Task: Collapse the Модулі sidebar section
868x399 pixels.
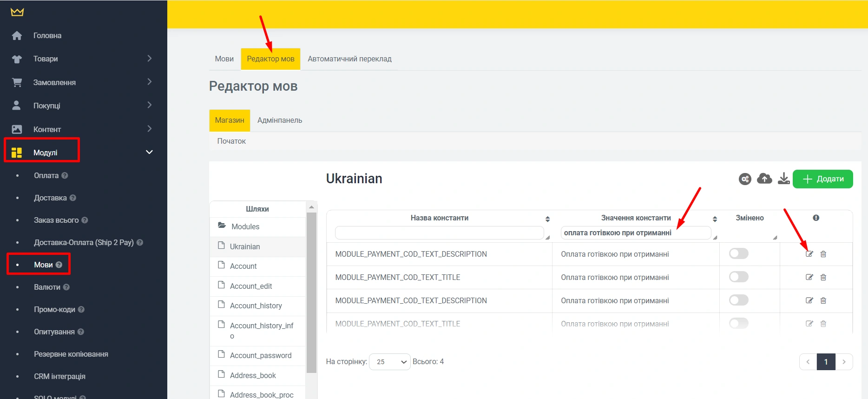Action: pos(149,152)
